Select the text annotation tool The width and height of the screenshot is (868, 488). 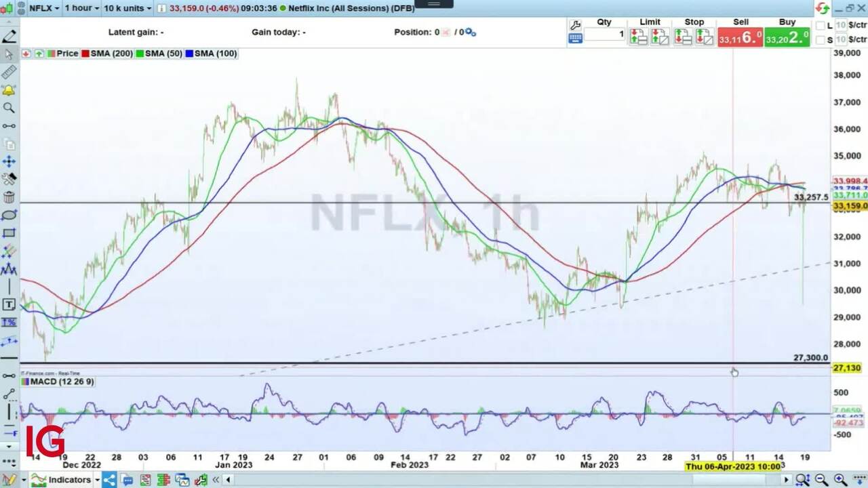(x=9, y=304)
